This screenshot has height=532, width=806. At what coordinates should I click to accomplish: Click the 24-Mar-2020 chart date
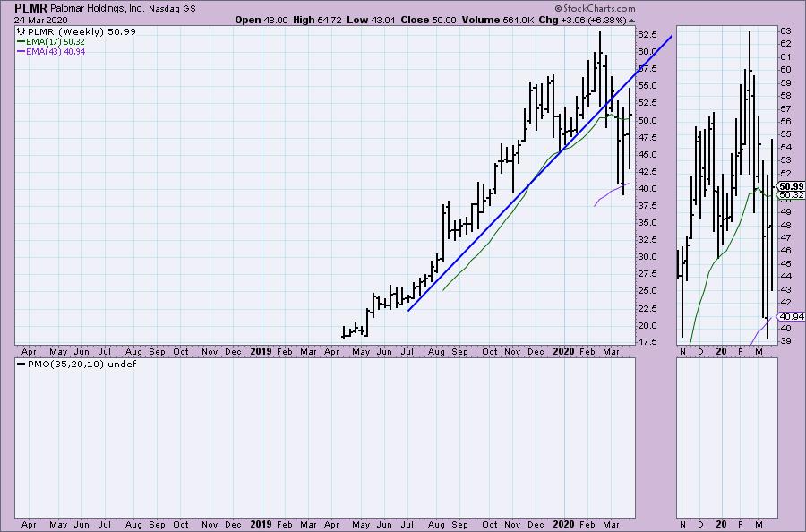point(40,21)
